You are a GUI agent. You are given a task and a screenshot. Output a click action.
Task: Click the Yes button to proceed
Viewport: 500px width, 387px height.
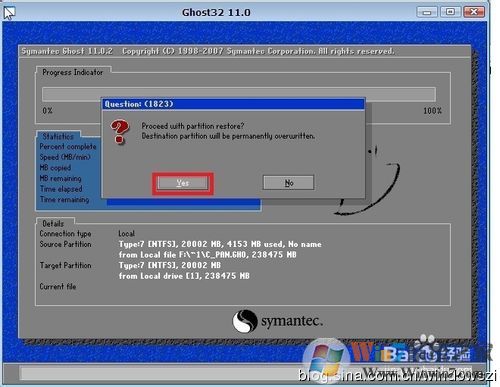(183, 183)
